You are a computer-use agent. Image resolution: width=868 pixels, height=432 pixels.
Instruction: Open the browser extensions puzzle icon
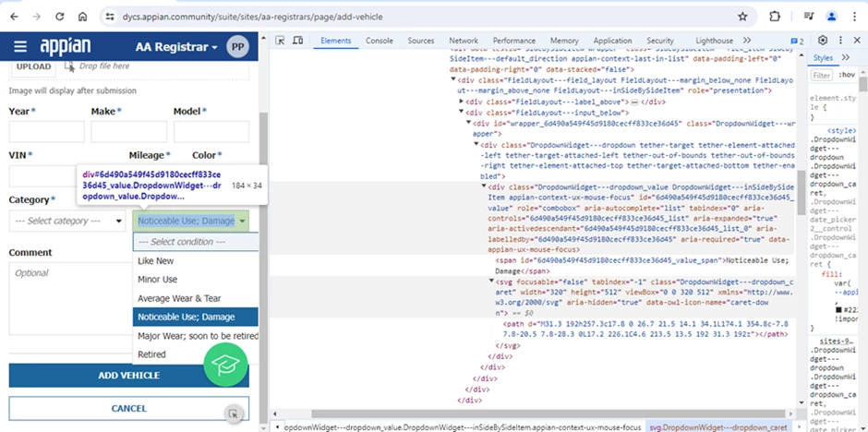pyautogui.click(x=775, y=17)
